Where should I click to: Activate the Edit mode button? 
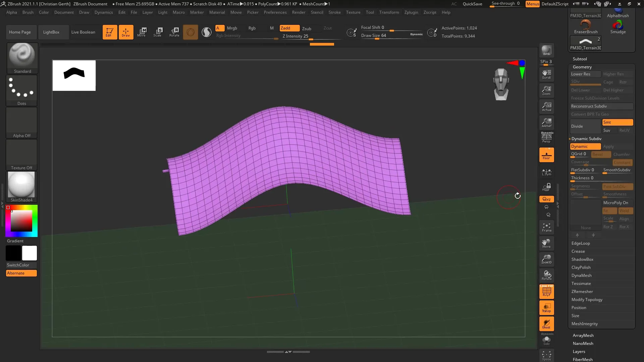coord(110,32)
